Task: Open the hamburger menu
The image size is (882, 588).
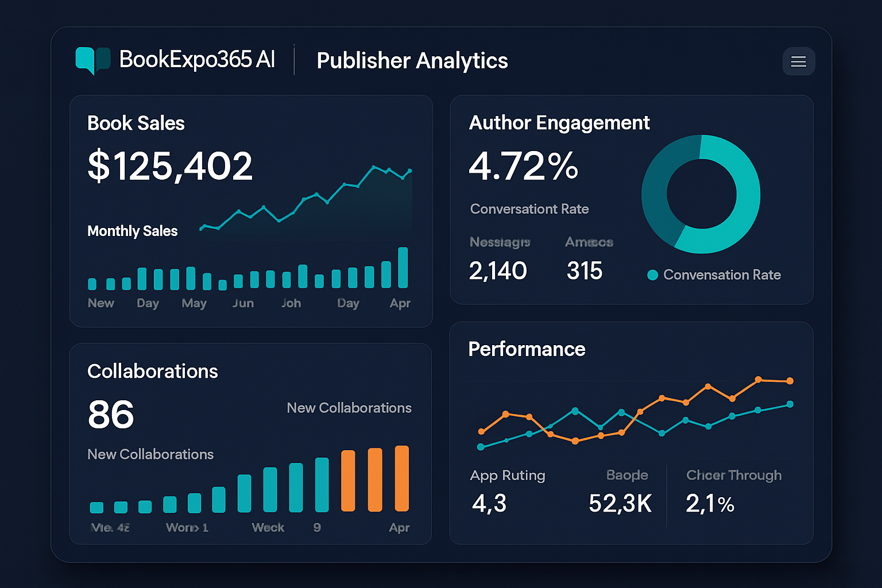Action: [x=799, y=61]
